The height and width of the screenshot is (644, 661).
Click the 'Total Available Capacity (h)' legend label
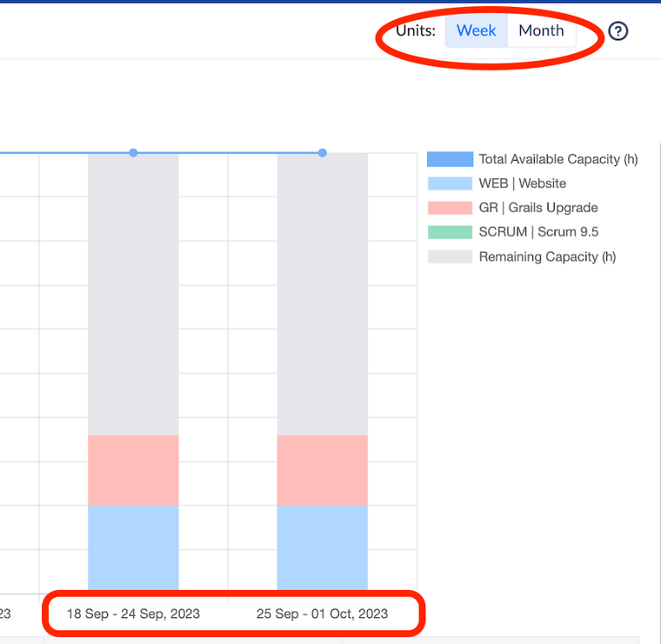point(558,159)
